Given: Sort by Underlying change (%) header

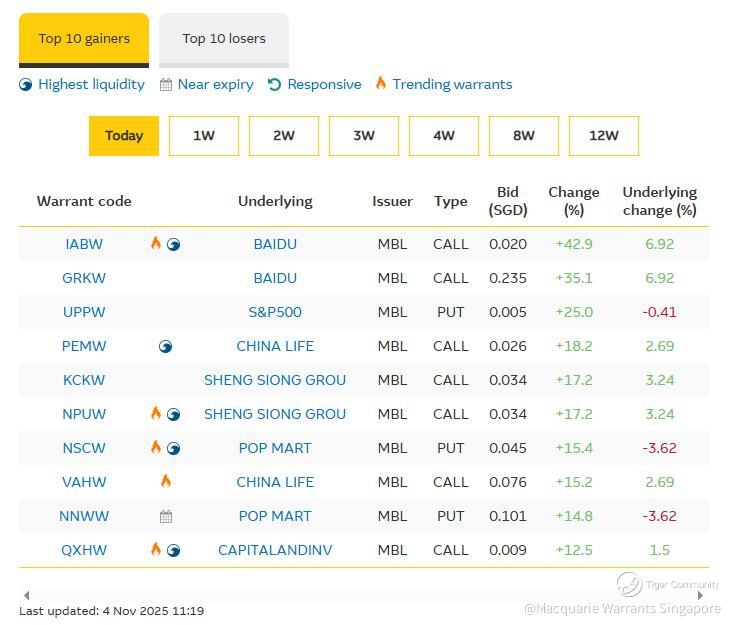Looking at the screenshot, I should [659, 201].
